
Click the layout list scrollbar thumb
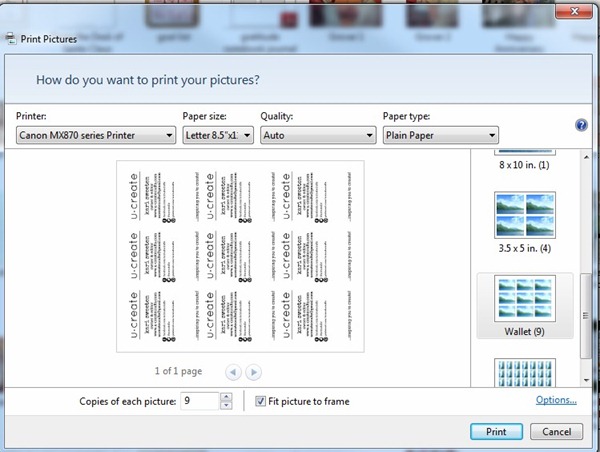(585, 316)
